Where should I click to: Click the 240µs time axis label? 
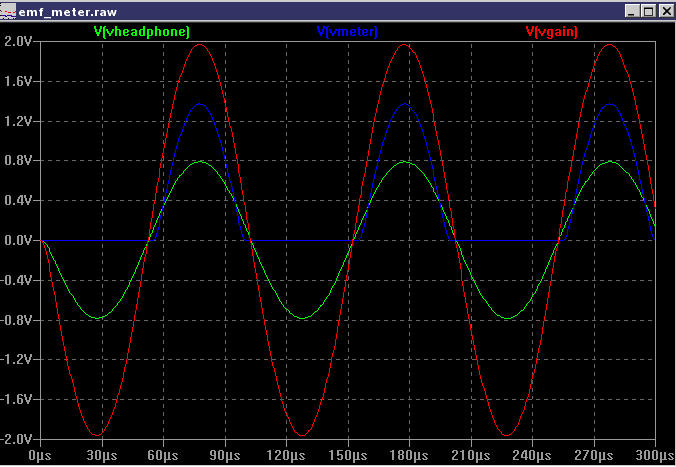[532, 455]
